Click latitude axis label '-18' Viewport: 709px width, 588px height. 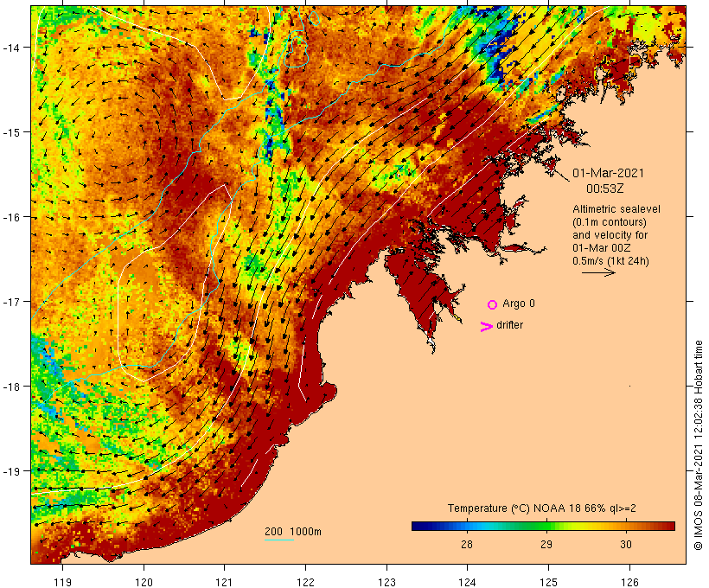coord(10,387)
